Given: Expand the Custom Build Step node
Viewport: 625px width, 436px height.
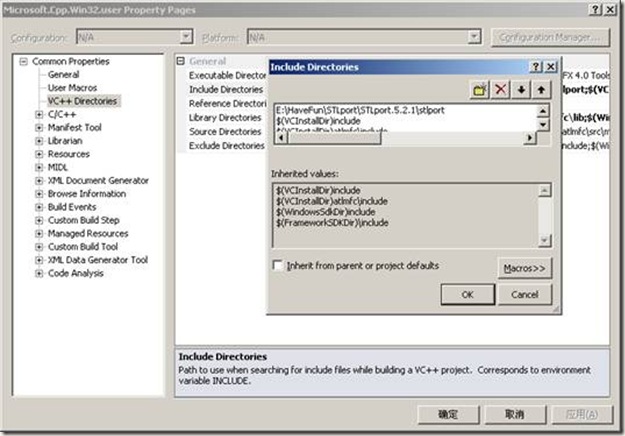Looking at the screenshot, I should tap(39, 220).
